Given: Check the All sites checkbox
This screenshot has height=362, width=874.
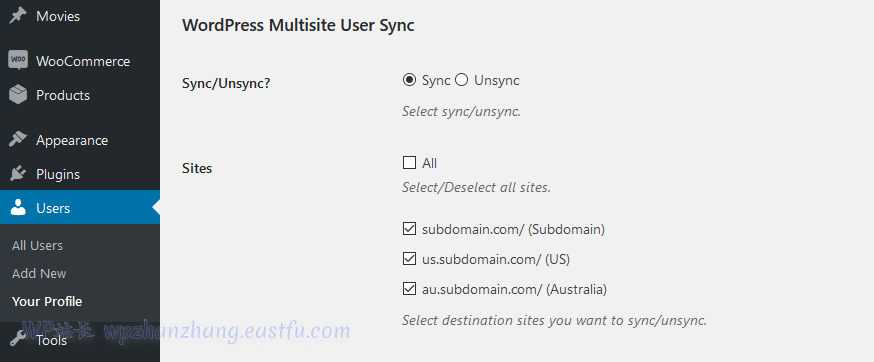Looking at the screenshot, I should [x=409, y=163].
